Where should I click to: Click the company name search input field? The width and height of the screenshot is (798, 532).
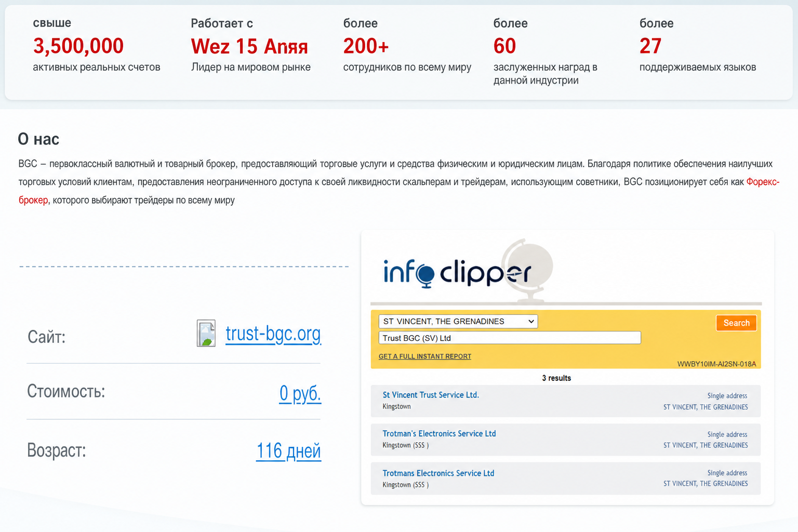coord(510,338)
